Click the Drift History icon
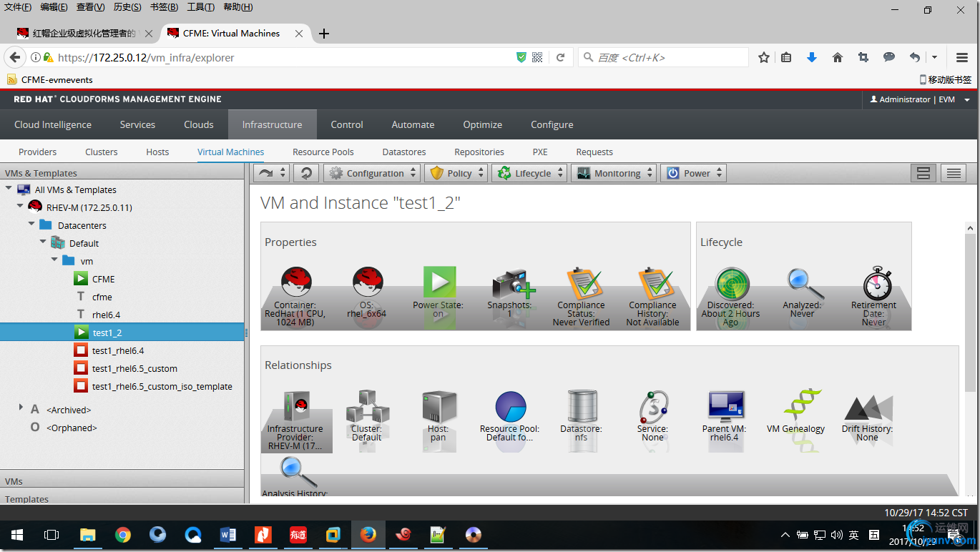The height and width of the screenshot is (552, 980). 868,408
